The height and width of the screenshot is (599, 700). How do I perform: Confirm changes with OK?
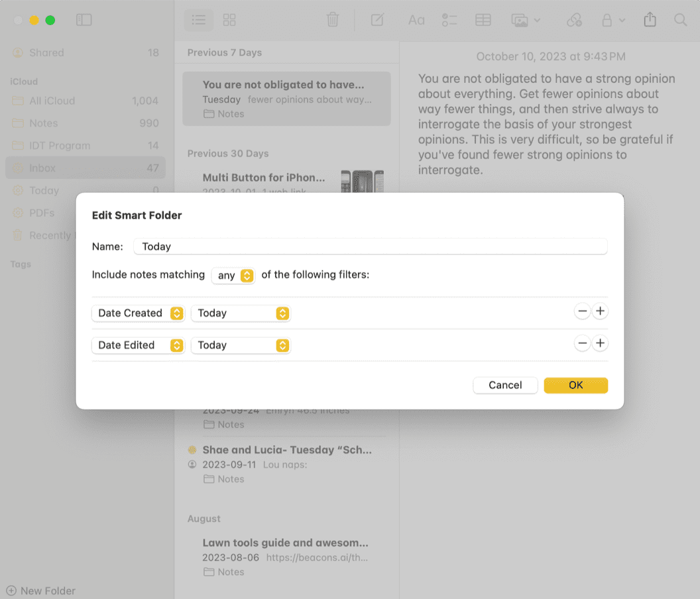575,385
